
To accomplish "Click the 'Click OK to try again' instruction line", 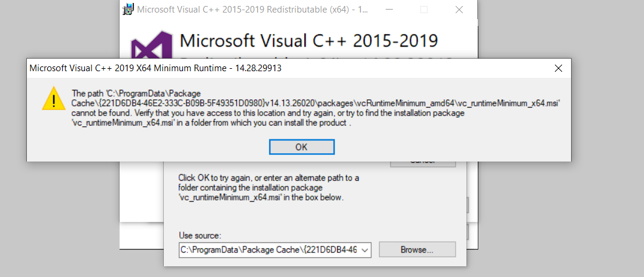I will [x=268, y=178].
